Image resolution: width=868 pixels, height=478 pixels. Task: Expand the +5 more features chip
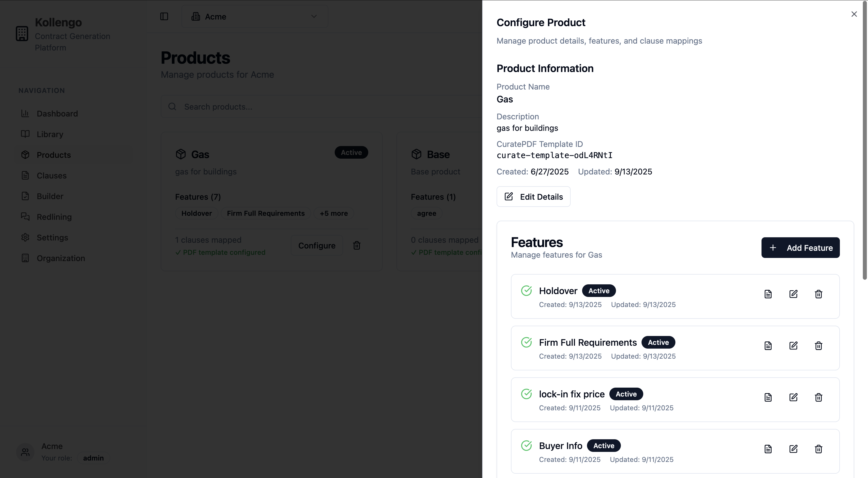coord(333,213)
